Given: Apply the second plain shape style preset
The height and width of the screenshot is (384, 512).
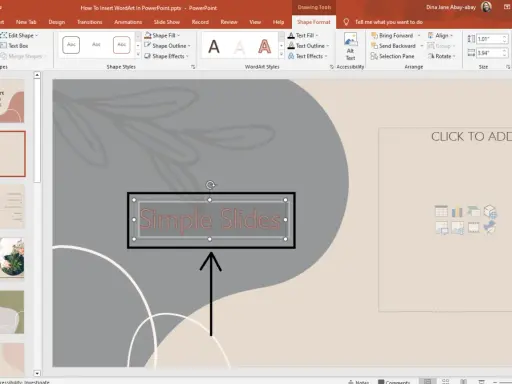Looking at the screenshot, I should coord(96,45).
